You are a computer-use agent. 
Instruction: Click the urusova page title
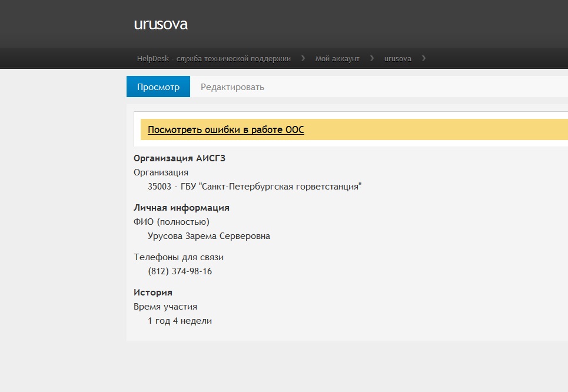coord(161,24)
